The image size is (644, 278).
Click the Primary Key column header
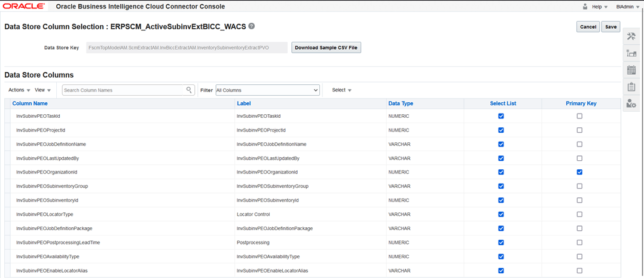pos(581,103)
